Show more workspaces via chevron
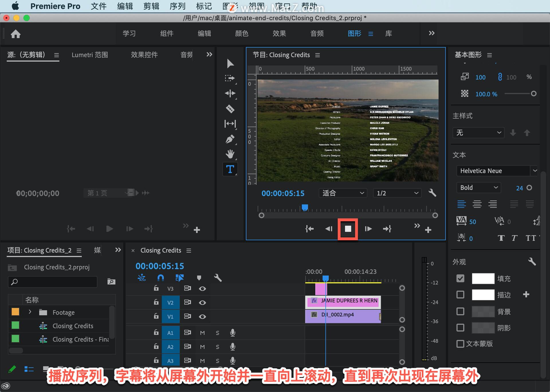The height and width of the screenshot is (392, 550). click(x=431, y=33)
